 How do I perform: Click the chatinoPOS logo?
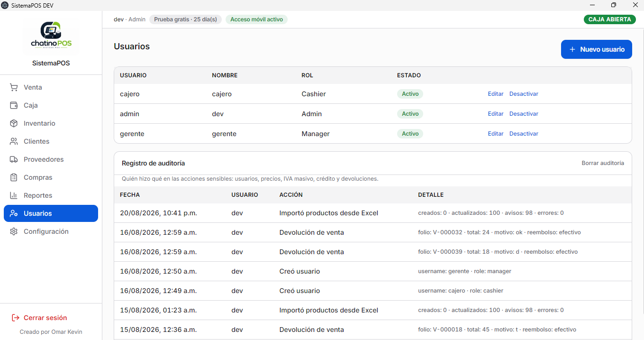pyautogui.click(x=51, y=36)
